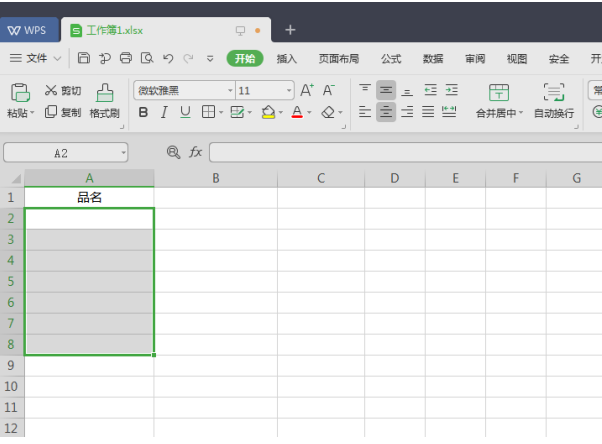Click the Print icon
This screenshot has height=444, width=602.
pos(126,58)
